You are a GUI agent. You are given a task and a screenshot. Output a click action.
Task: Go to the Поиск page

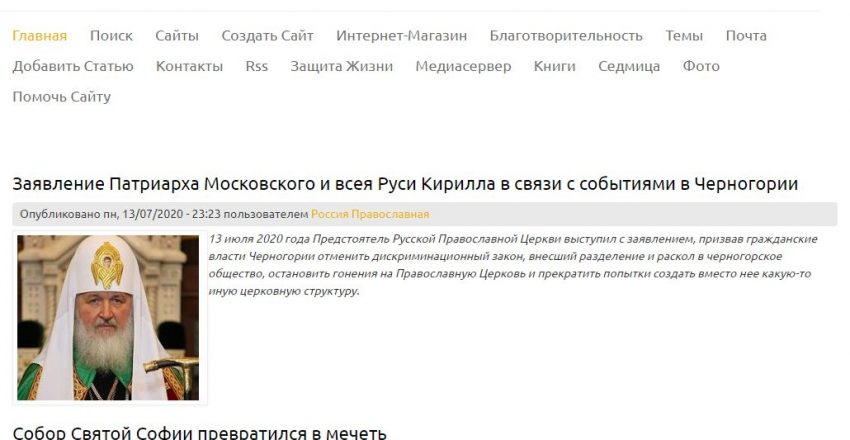(111, 36)
